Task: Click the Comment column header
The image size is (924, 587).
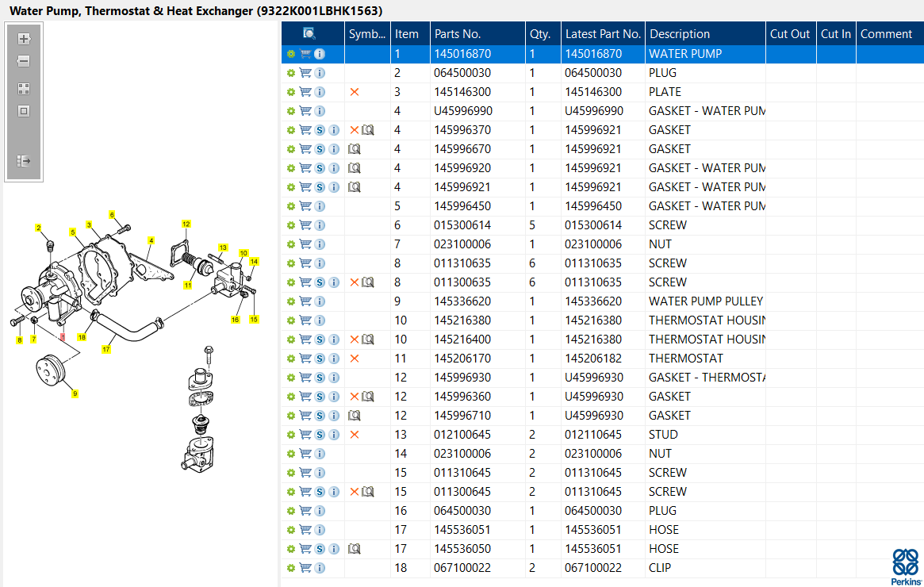Action: tap(890, 33)
